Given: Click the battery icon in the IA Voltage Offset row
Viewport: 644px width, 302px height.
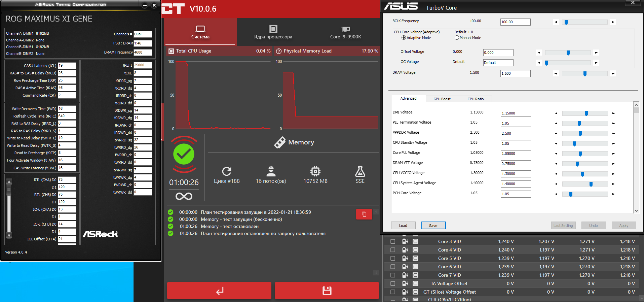Looking at the screenshot, I should tap(405, 283).
